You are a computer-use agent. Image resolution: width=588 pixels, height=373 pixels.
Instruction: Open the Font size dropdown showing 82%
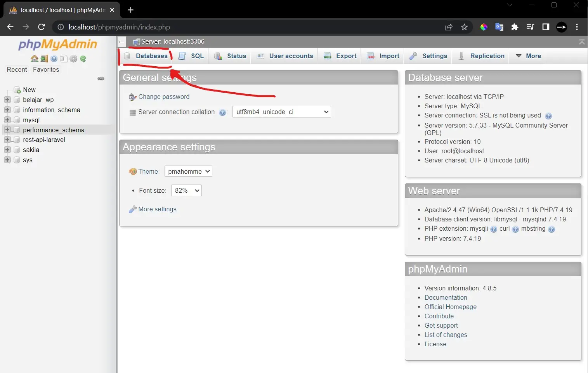coord(186,190)
